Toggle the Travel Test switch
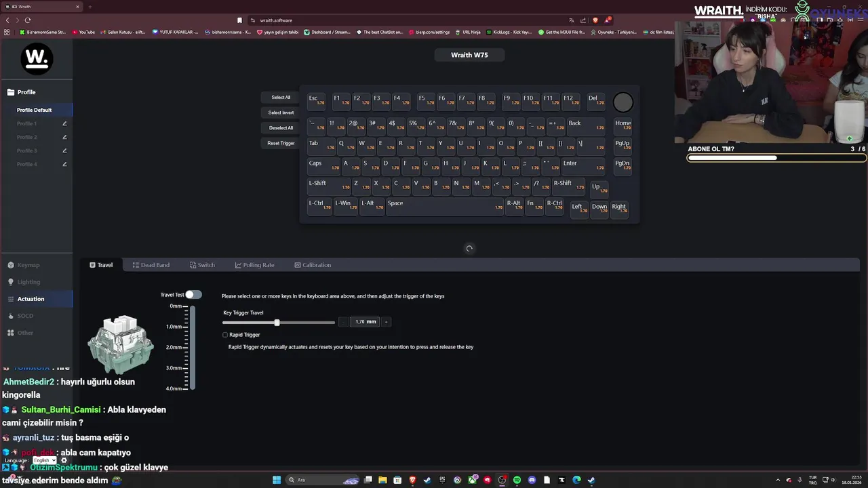The width and height of the screenshot is (868, 488). click(x=193, y=294)
